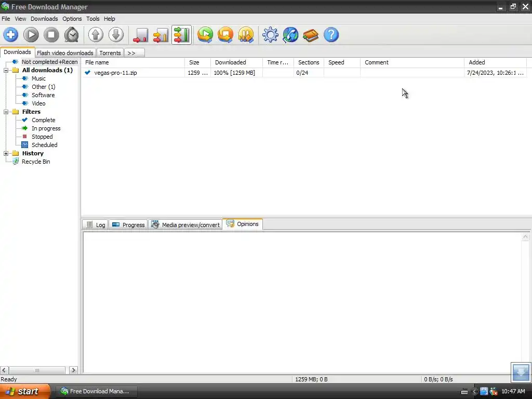Screen dimensions: 532x399
Task: Select light traffic usage mode
Action: tap(140, 35)
